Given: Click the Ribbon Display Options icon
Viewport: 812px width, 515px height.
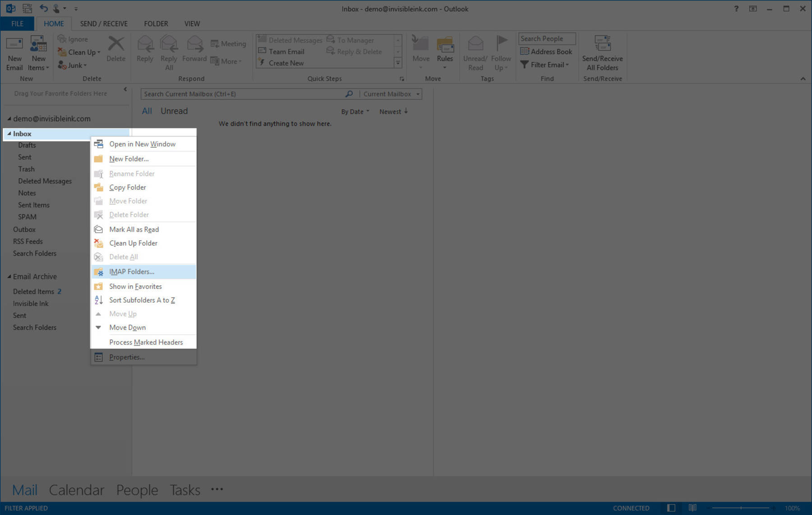Looking at the screenshot, I should 753,9.
